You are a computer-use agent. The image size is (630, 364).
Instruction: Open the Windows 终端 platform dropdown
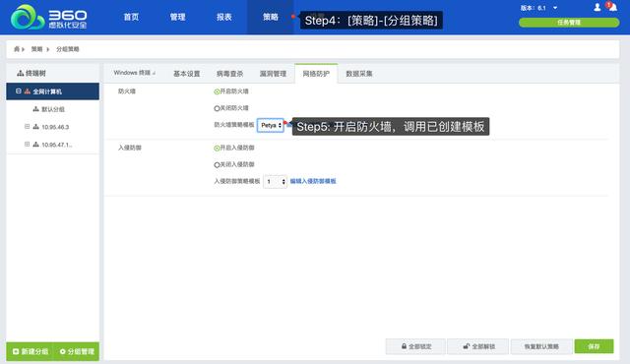click(x=134, y=73)
